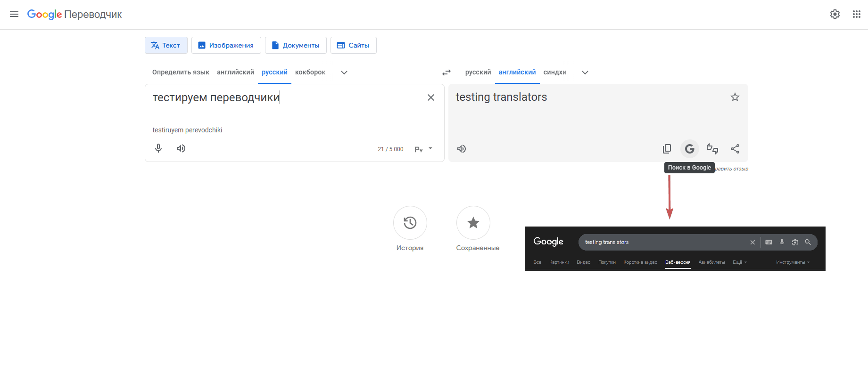
Task: Set target language to русский
Action: click(x=478, y=72)
